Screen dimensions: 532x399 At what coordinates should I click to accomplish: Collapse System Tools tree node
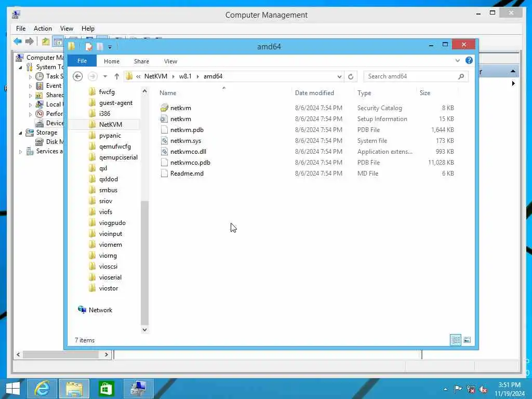tap(20, 67)
